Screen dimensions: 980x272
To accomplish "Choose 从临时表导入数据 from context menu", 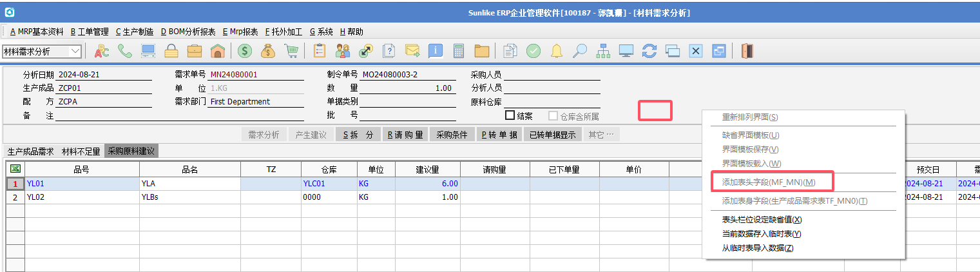I will coord(757,248).
